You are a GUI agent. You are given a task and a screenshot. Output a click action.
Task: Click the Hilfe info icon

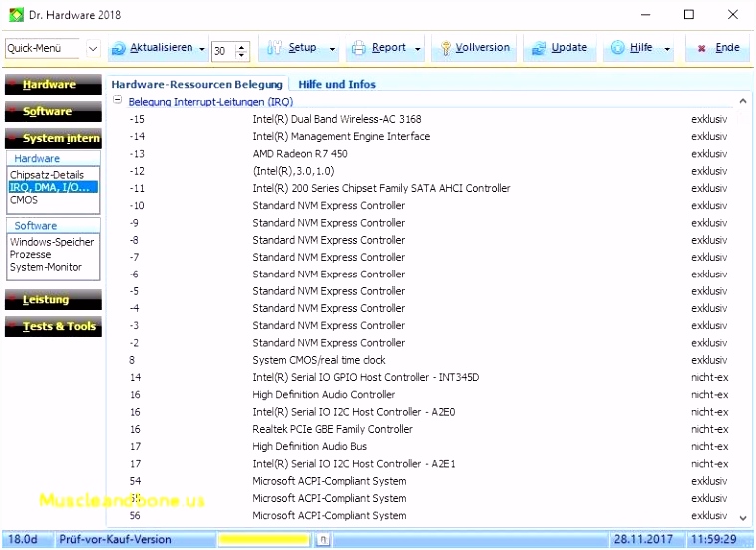pyautogui.click(x=617, y=47)
